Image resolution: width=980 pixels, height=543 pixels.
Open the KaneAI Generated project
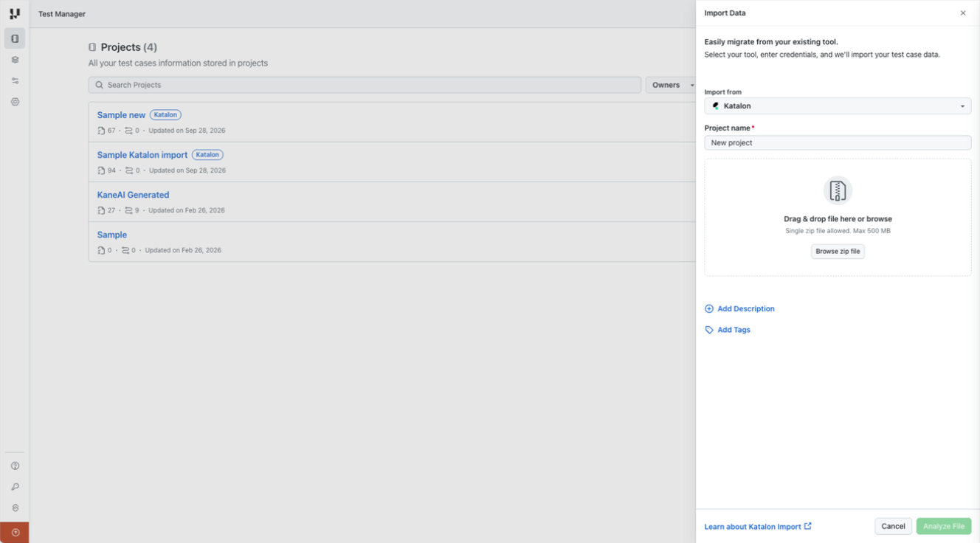pos(133,195)
